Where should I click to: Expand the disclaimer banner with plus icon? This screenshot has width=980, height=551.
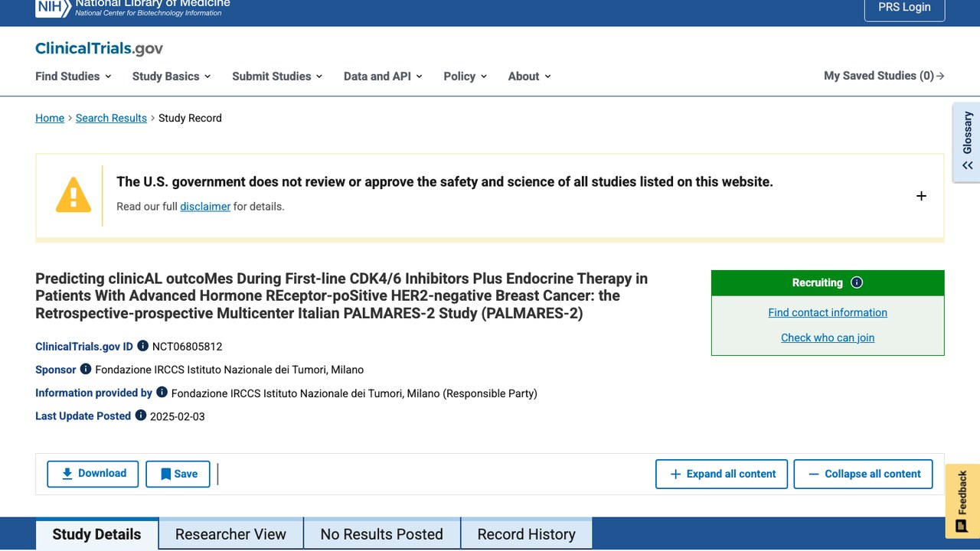coord(921,196)
